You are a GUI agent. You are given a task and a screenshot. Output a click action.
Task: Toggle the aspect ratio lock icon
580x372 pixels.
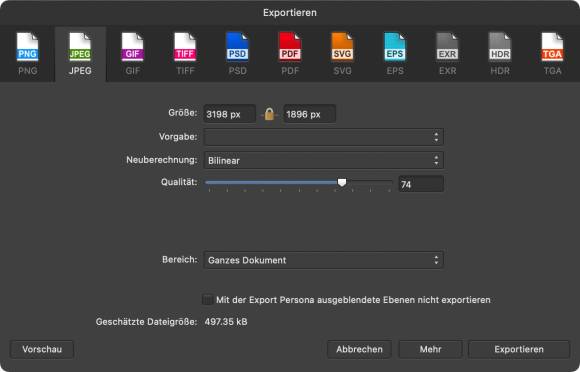pos(269,114)
